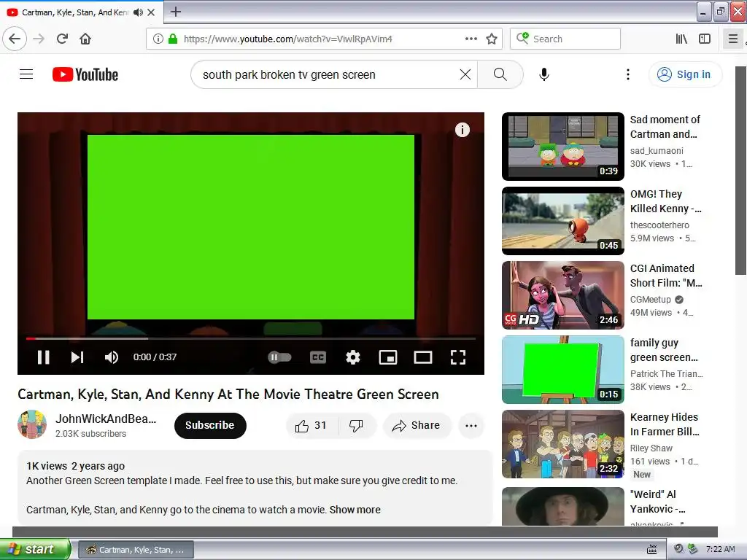
Task: Bookmark this page with star
Action: point(492,39)
